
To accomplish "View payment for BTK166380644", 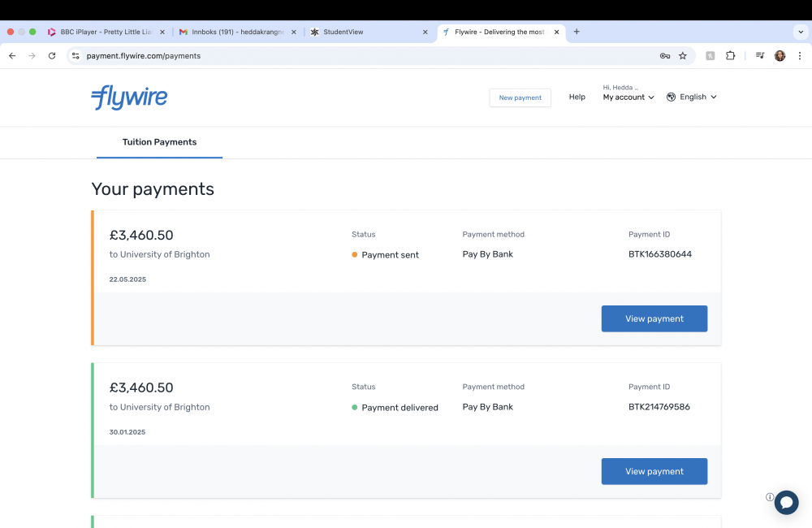I will pos(654,318).
